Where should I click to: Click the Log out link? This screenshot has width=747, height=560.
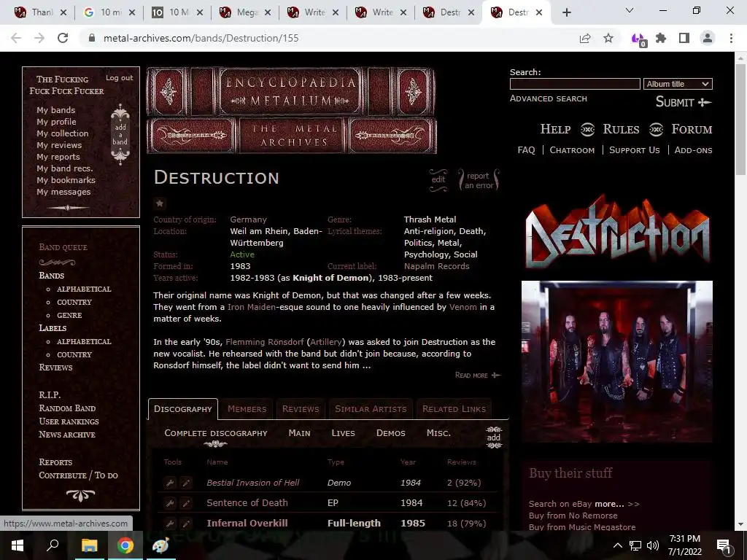click(x=119, y=77)
